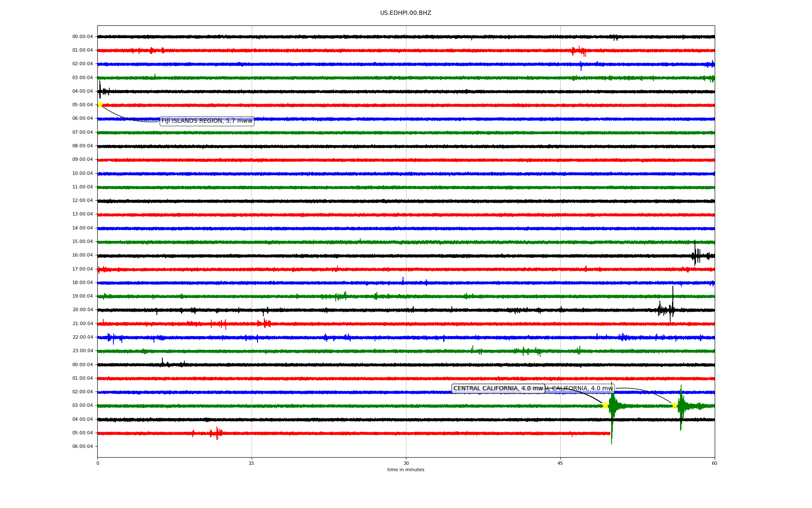Click the 15 tick on the minute axis
This screenshot has height=508, width=812.
pyautogui.click(x=252, y=463)
